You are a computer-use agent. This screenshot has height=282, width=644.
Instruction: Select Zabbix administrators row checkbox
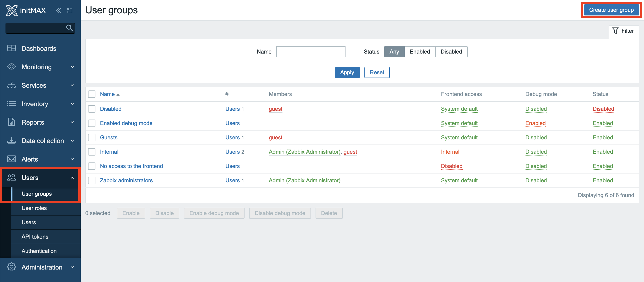tap(92, 180)
